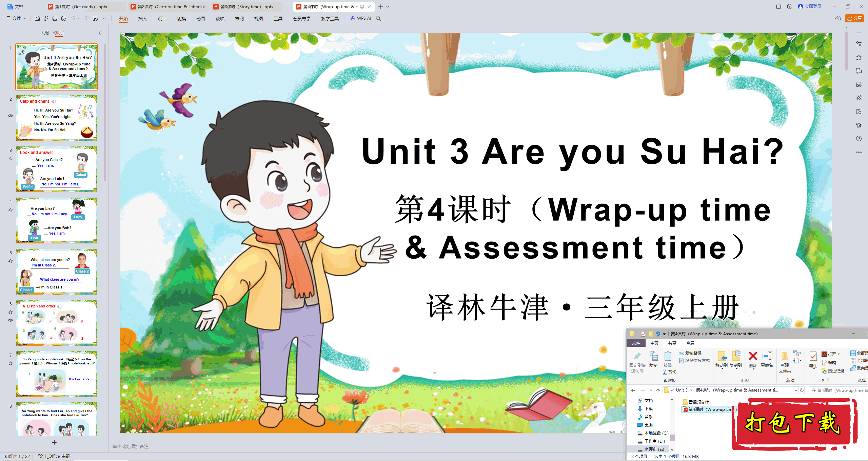Open Print Preview from the quick toolbar
Screen dimensions: 868x461
tap(63, 18)
